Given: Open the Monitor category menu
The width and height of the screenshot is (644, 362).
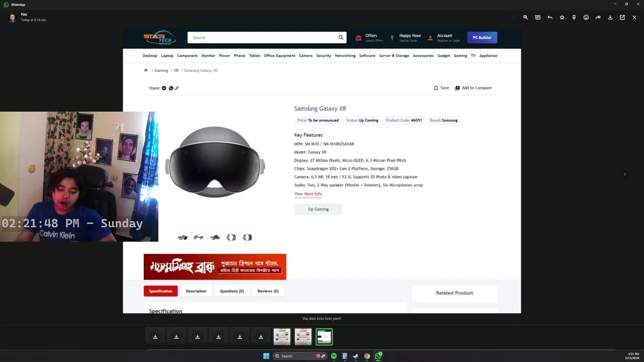Looking at the screenshot, I should [208, 56].
